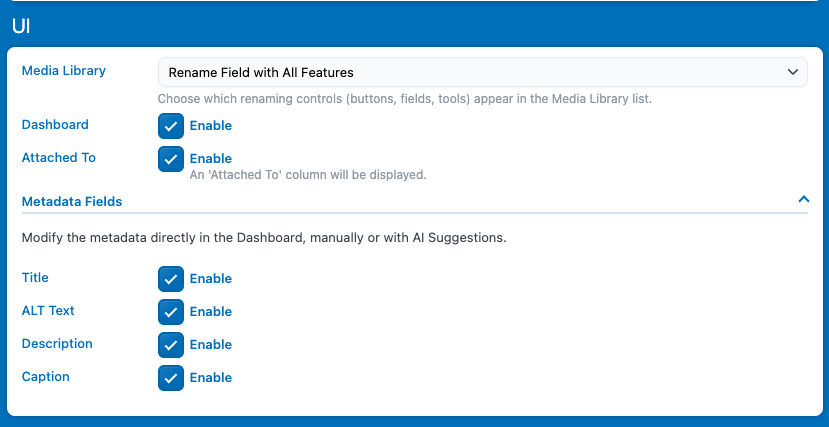829x427 pixels.
Task: Click the Enable label for Caption
Action: coord(211,378)
